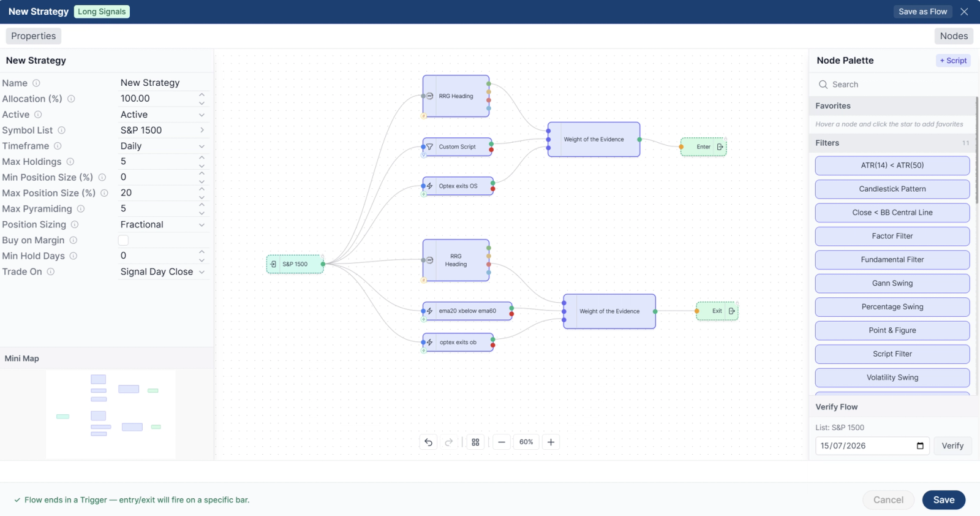Select ATR(14) < ATR(50) filter node
Image resolution: width=980 pixels, height=516 pixels.
tap(892, 165)
